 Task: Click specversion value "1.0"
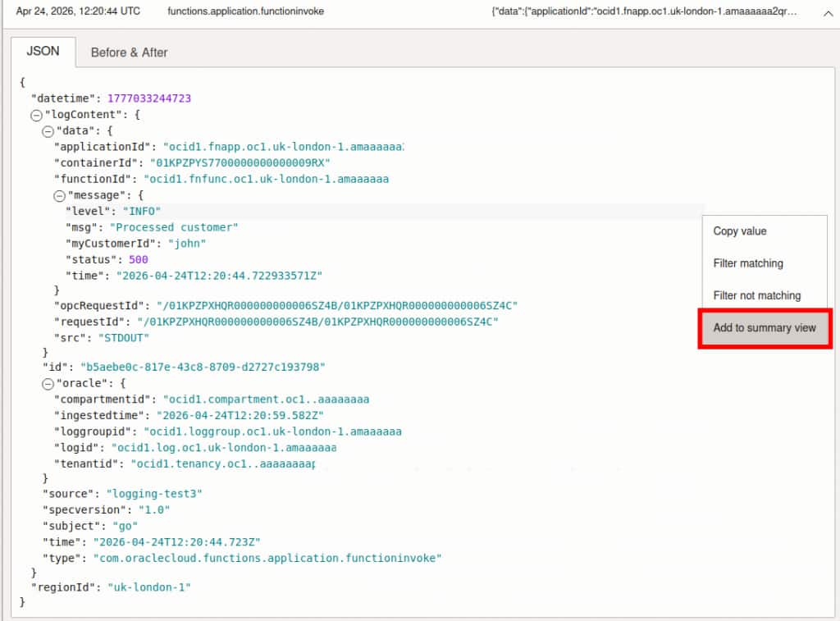[154, 510]
